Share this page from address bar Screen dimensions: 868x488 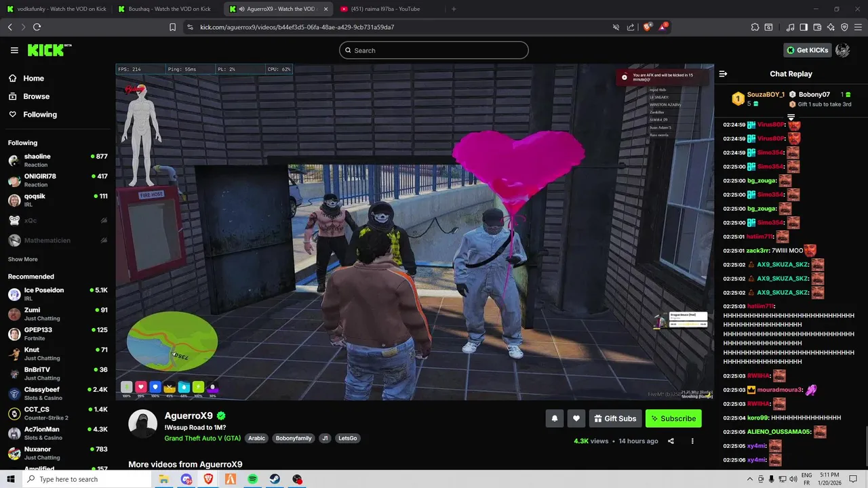pos(631,27)
